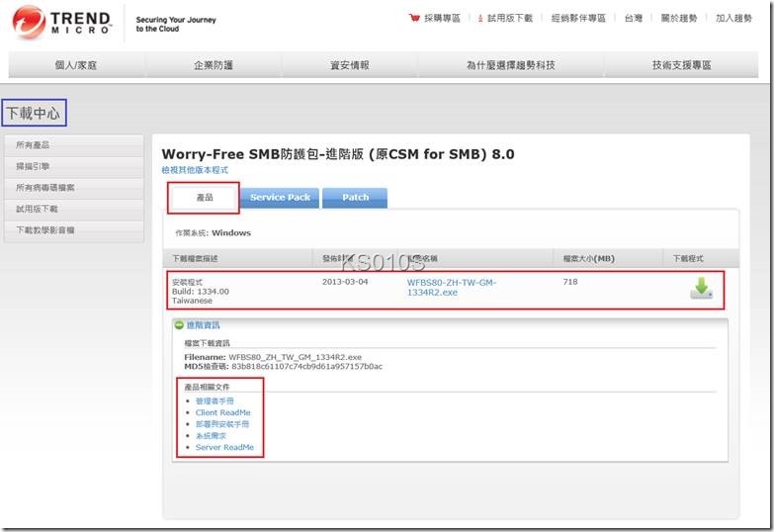
Task: Select 所有病毒碼檔案 in the sidebar
Action: tap(73, 187)
